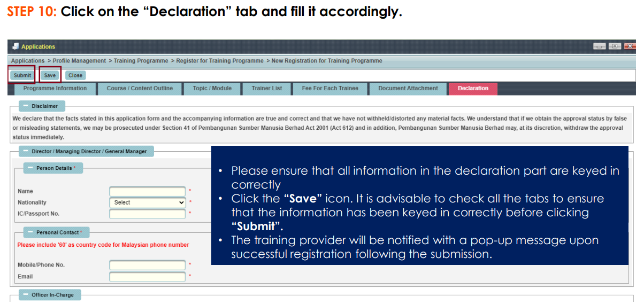The height and width of the screenshot is (305, 644).
Task: Focus the IC/Passport No. field
Action: tap(148, 214)
